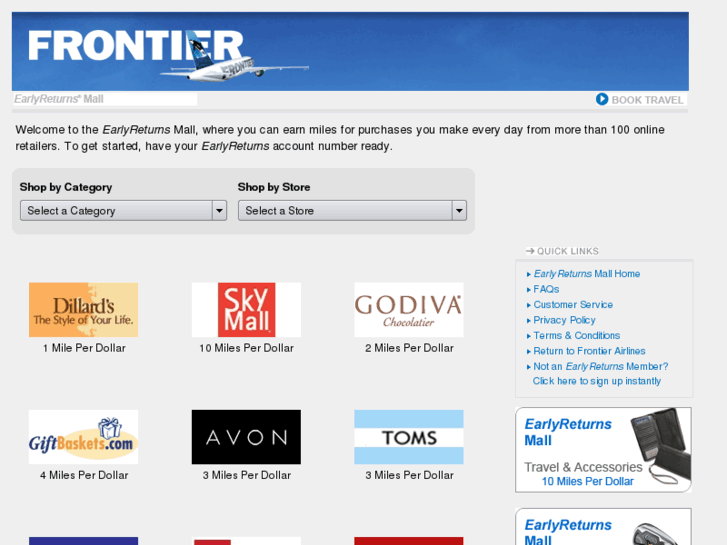This screenshot has width=727, height=545.
Task: Click '3 Miles Per Dollar' under TOMS
Action: coord(409,475)
